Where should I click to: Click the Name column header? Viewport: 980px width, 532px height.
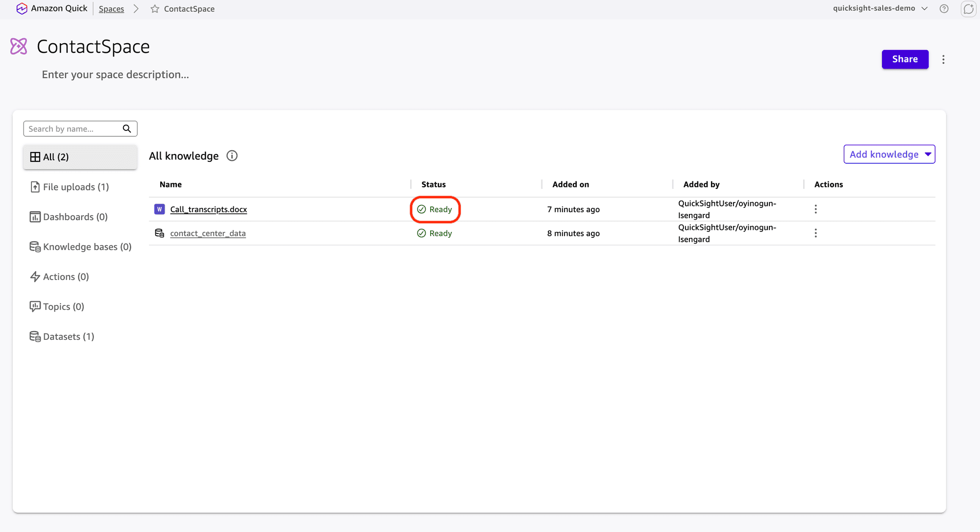pos(171,184)
